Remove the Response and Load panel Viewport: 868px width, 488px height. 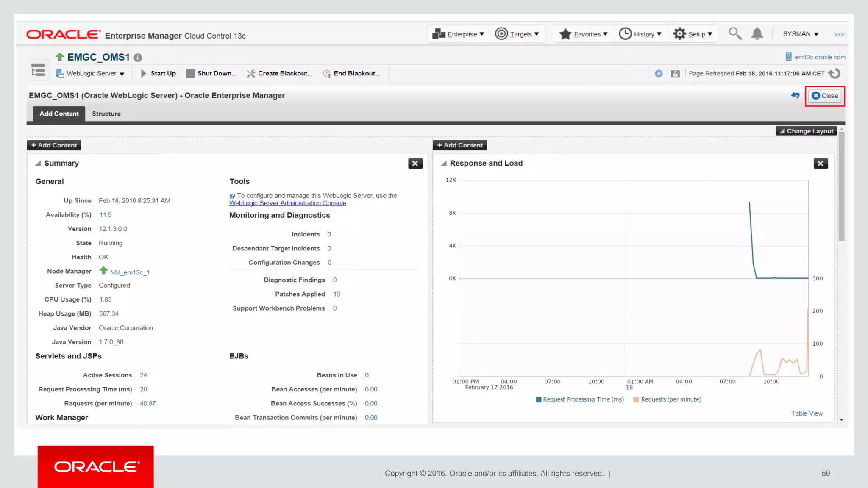[x=821, y=164]
